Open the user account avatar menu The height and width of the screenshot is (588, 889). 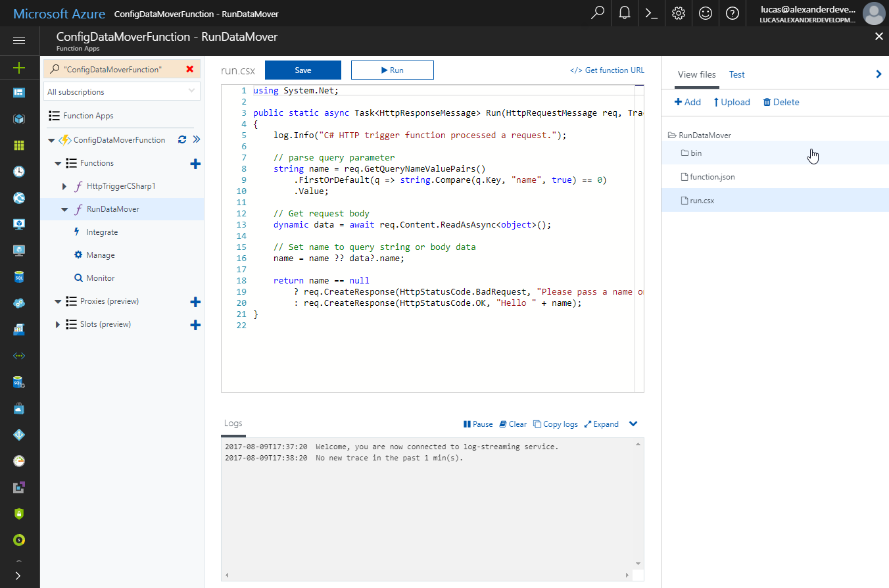click(873, 13)
